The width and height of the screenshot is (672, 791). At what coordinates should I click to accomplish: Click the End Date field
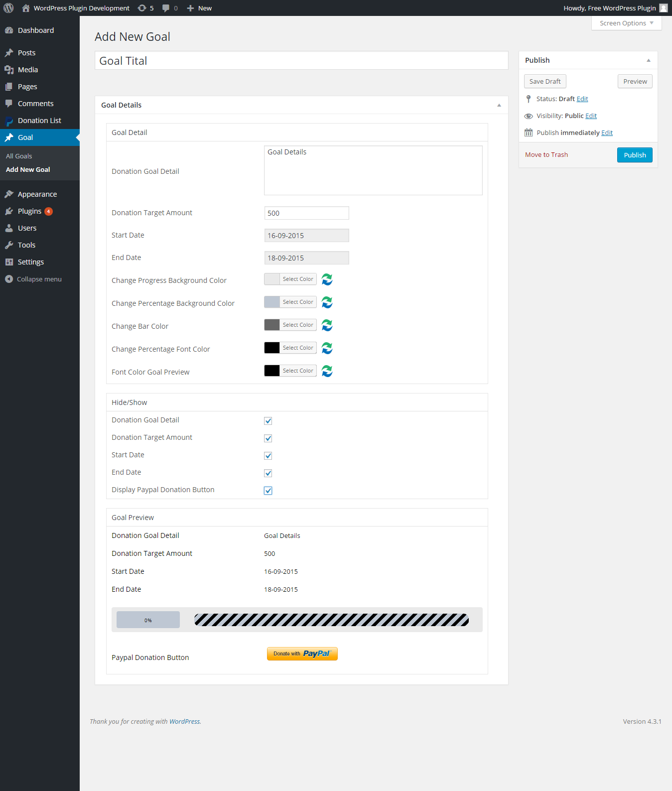point(306,258)
